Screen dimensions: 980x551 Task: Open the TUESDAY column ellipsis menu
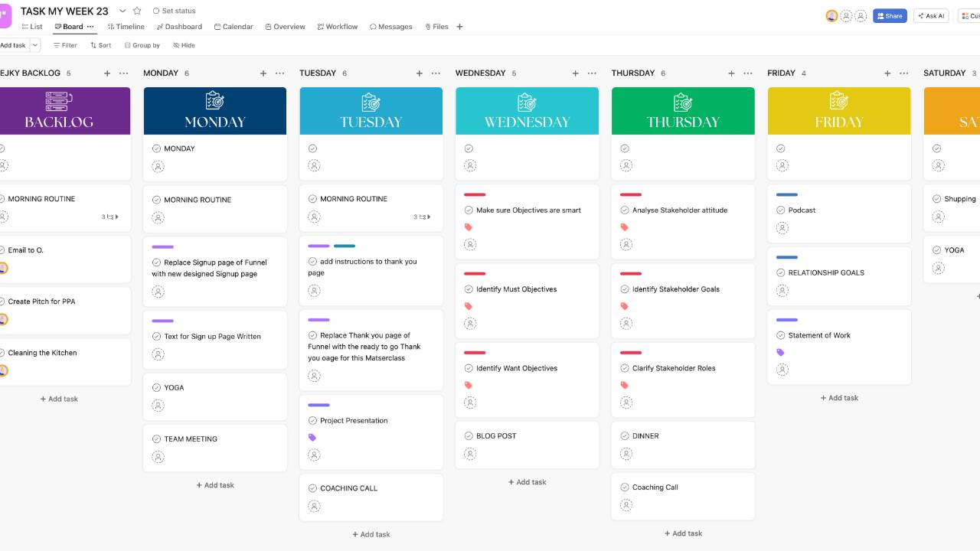tap(436, 73)
